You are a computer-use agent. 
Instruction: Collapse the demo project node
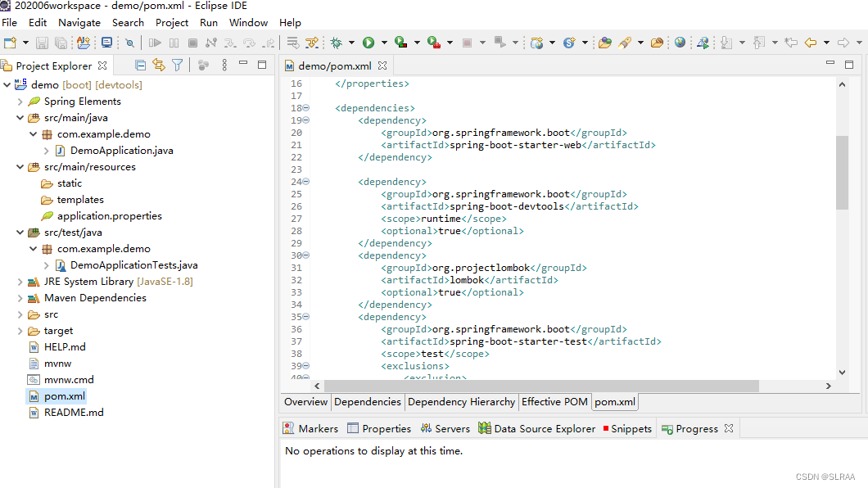pos(7,84)
